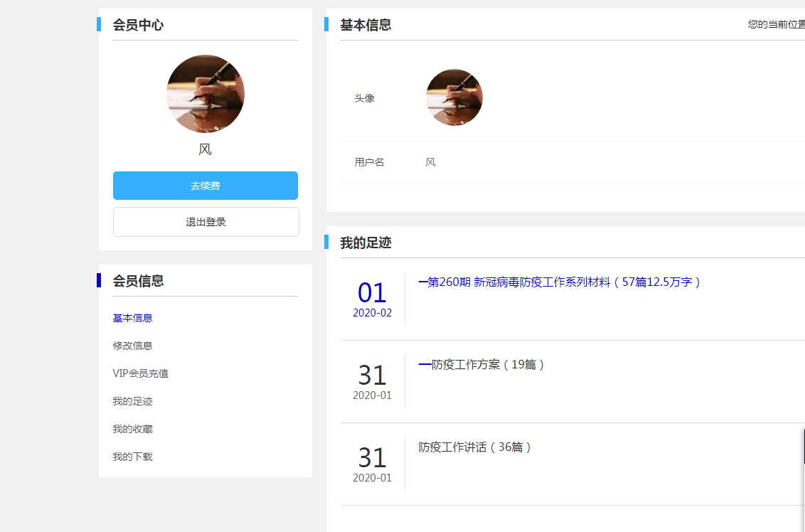Click the 用户名 value in the 基本信息 panel

(430, 162)
